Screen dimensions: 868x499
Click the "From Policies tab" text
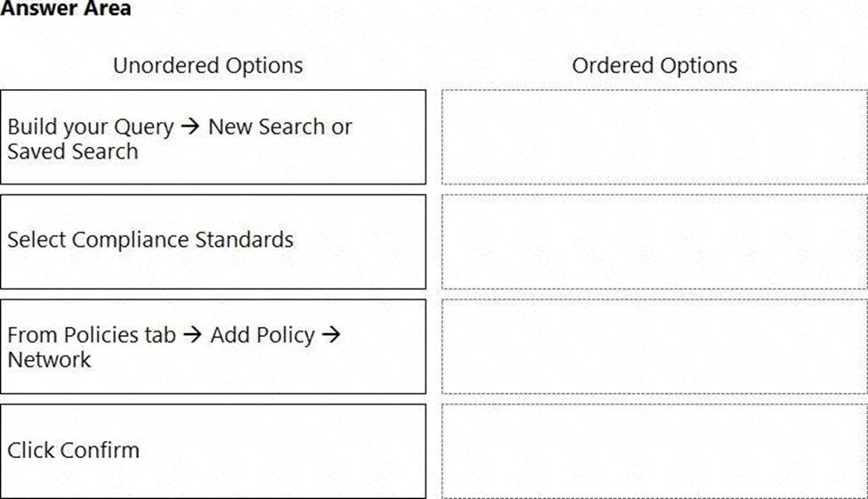91,335
